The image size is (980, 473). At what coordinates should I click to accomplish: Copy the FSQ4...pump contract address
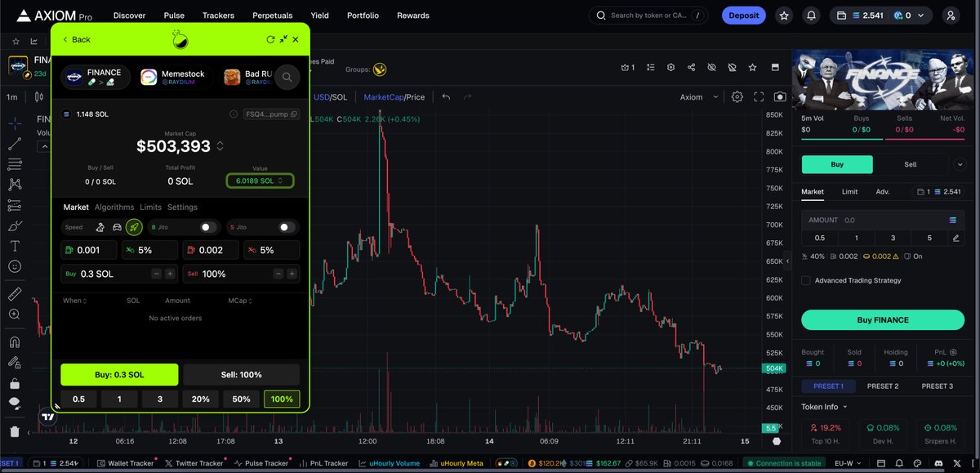pyautogui.click(x=272, y=114)
